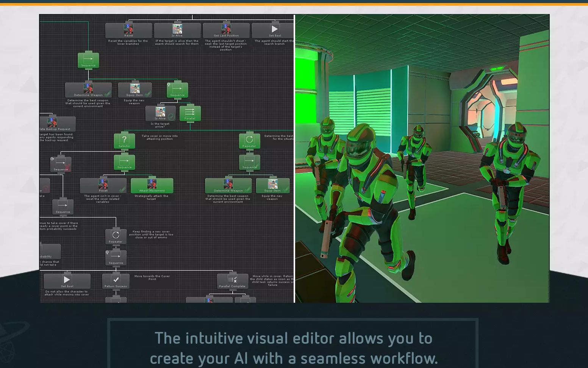Click the Sequence node beneath green Repeater

[249, 162]
